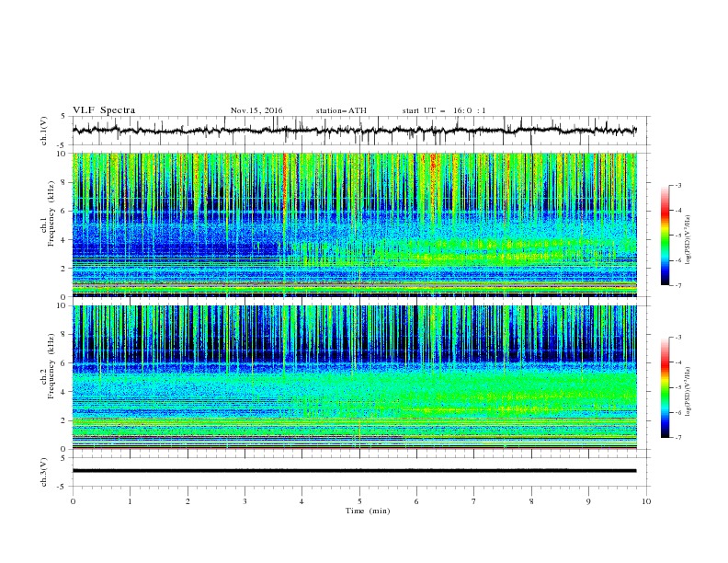Click time axis tick label "7"
Screen dimensions: 728x563
474,501
